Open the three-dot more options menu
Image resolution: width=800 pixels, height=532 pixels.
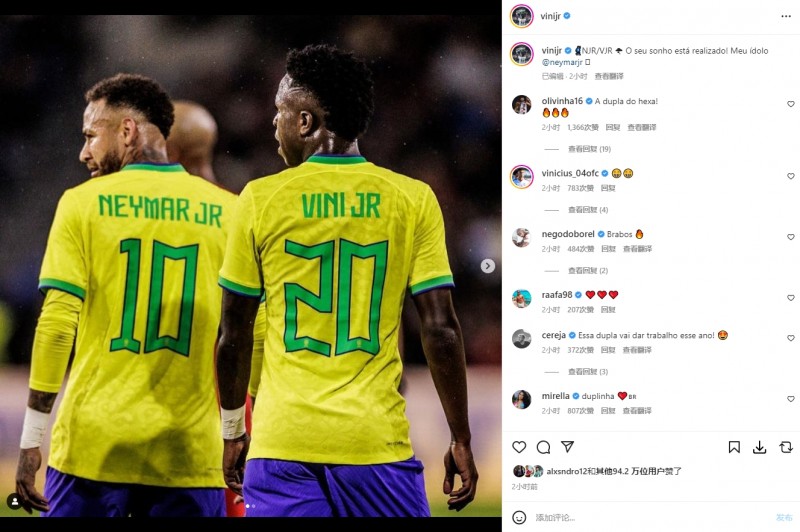point(786,16)
